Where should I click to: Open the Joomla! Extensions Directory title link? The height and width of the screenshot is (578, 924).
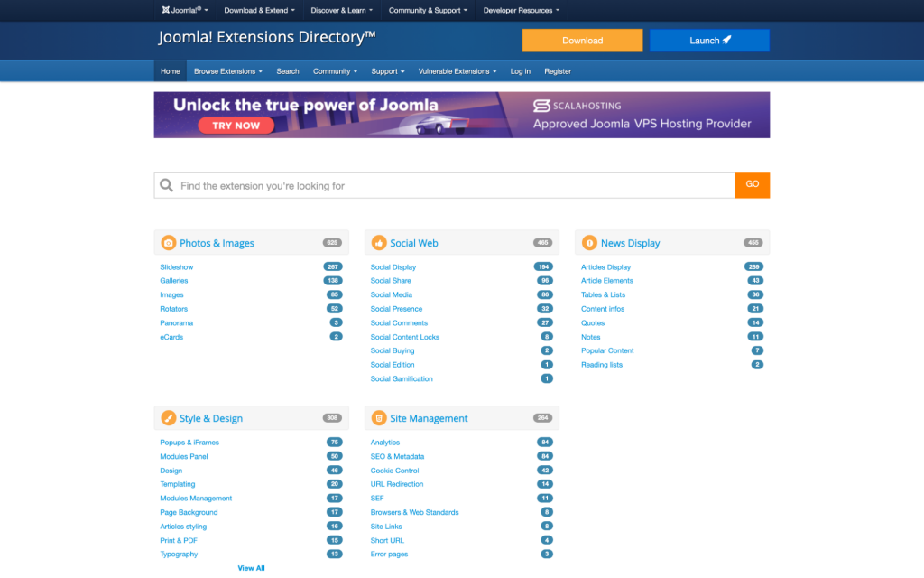267,37
